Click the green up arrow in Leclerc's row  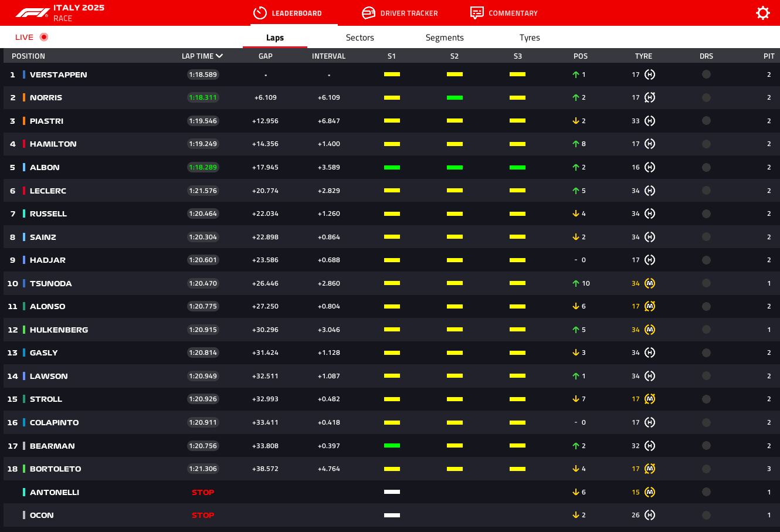(x=576, y=191)
